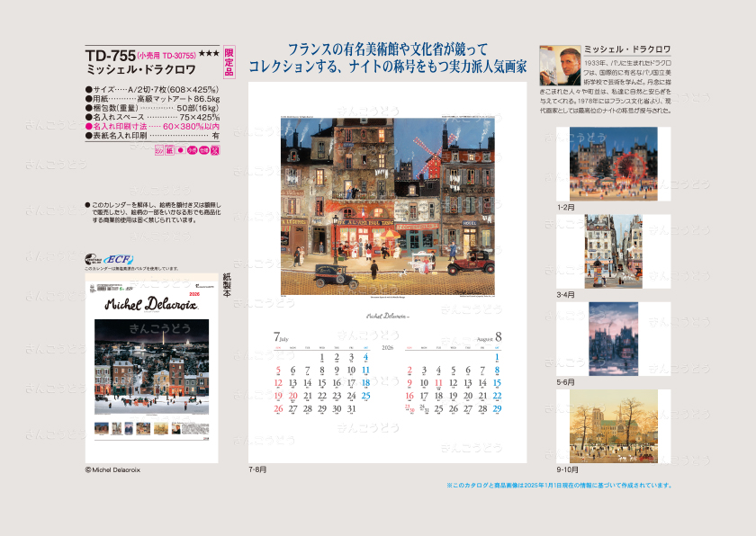This screenshot has width=756, height=536.
Task: Select July 20 in red
Action: click(x=292, y=396)
